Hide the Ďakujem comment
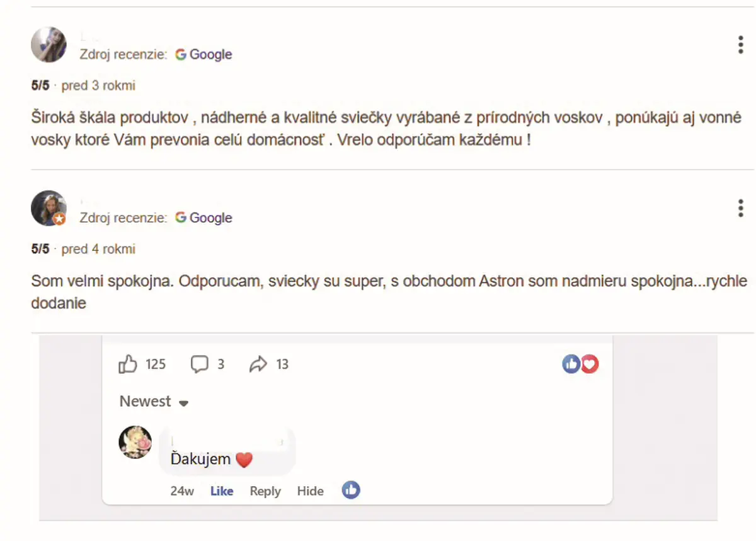Viewport: 756px width, 541px height. [x=311, y=491]
